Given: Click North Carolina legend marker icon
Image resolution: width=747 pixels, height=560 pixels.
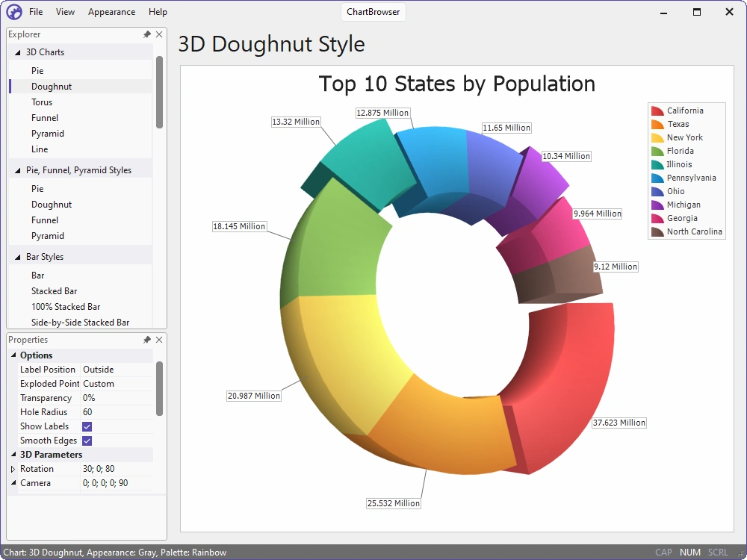Looking at the screenshot, I should (x=657, y=232).
